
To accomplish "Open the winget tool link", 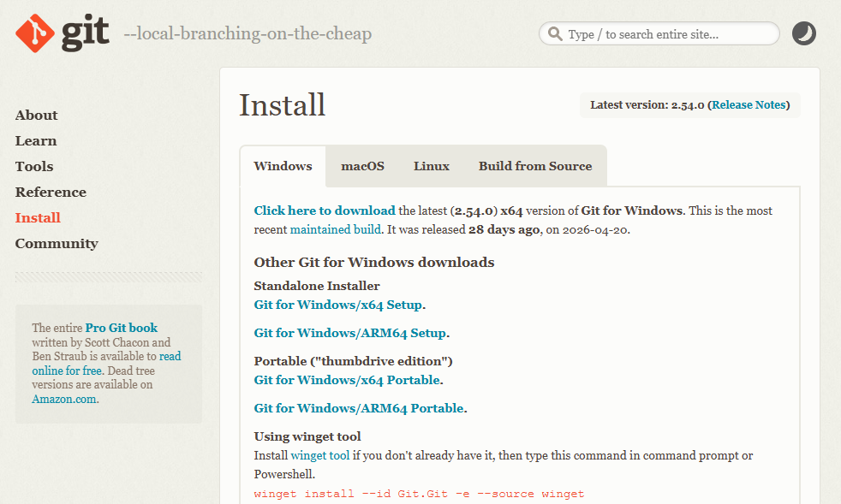I will (320, 456).
